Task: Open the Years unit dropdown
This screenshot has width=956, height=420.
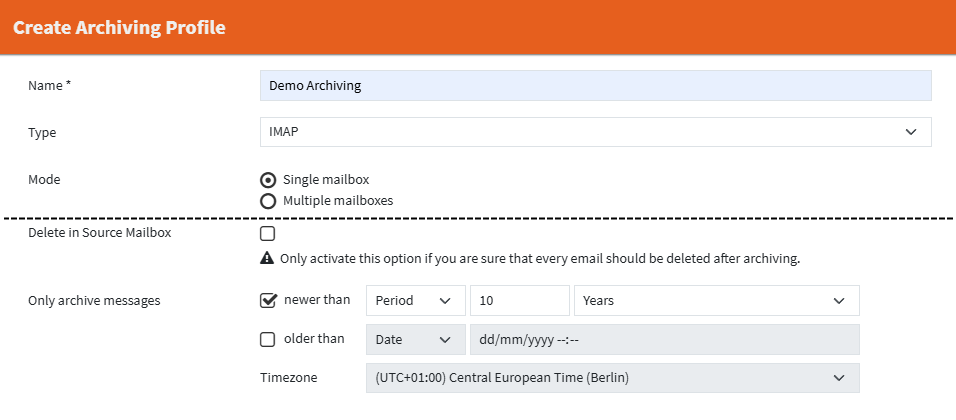Action: coord(715,301)
